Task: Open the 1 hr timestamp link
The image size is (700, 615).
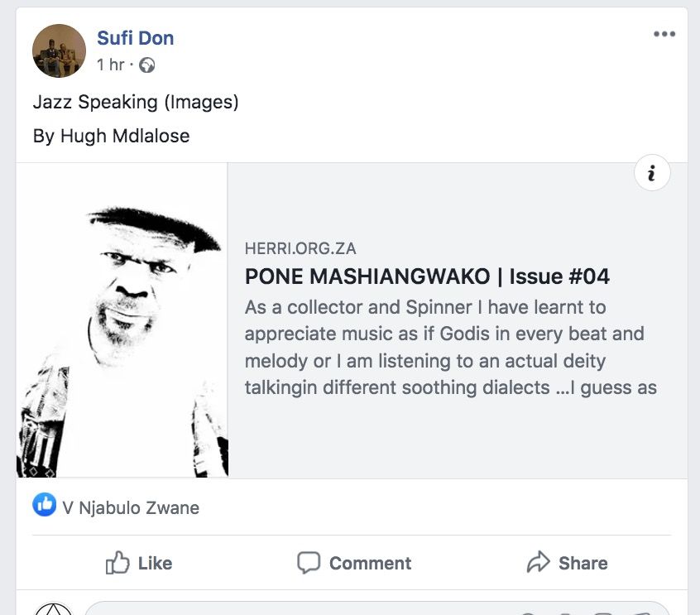Action: click(x=109, y=65)
